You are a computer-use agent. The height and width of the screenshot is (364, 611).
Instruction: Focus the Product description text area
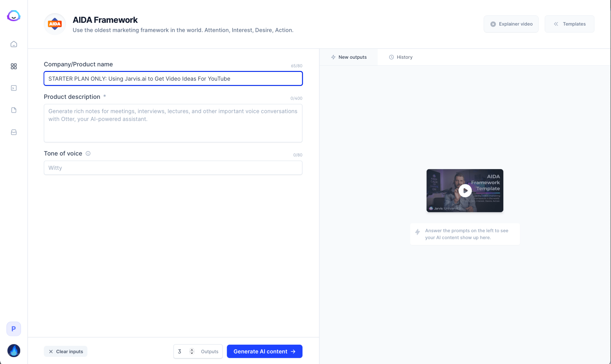(x=173, y=123)
